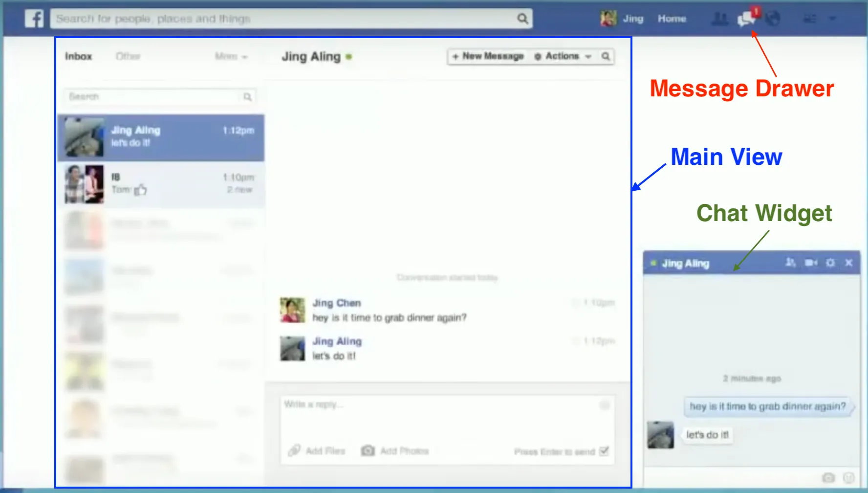The height and width of the screenshot is (493, 868).
Task: Start a video call from chat widget
Action: coord(811,263)
